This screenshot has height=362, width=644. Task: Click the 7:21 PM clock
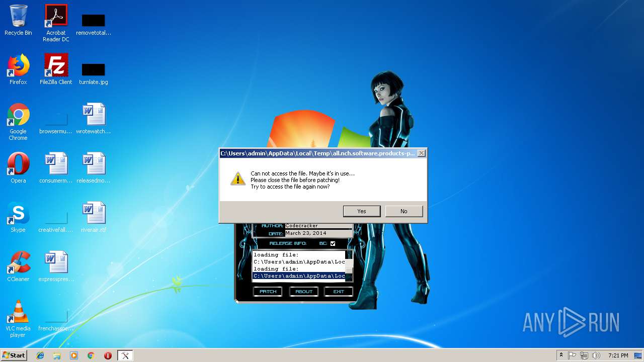click(x=618, y=355)
